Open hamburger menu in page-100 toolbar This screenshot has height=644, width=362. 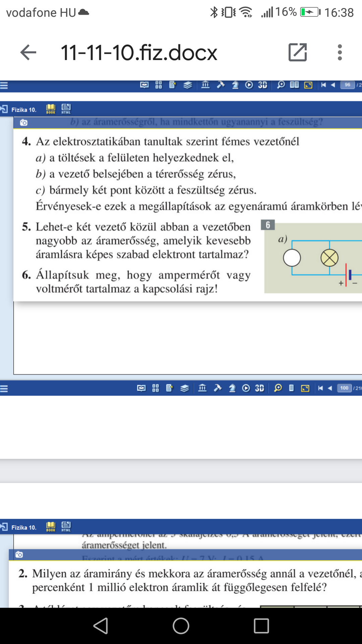tap(4, 389)
